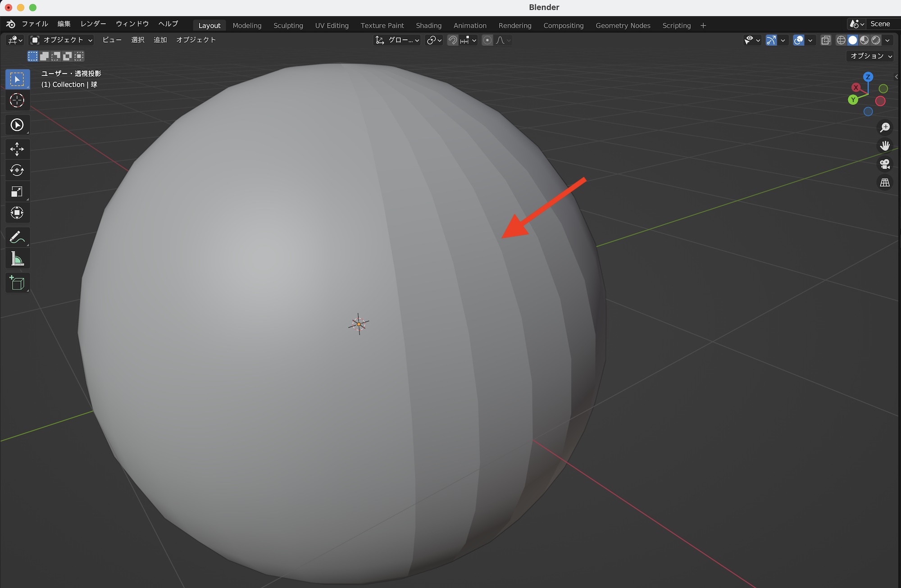Toggle X-ray view button
Screen dimensions: 901x588
click(825, 41)
